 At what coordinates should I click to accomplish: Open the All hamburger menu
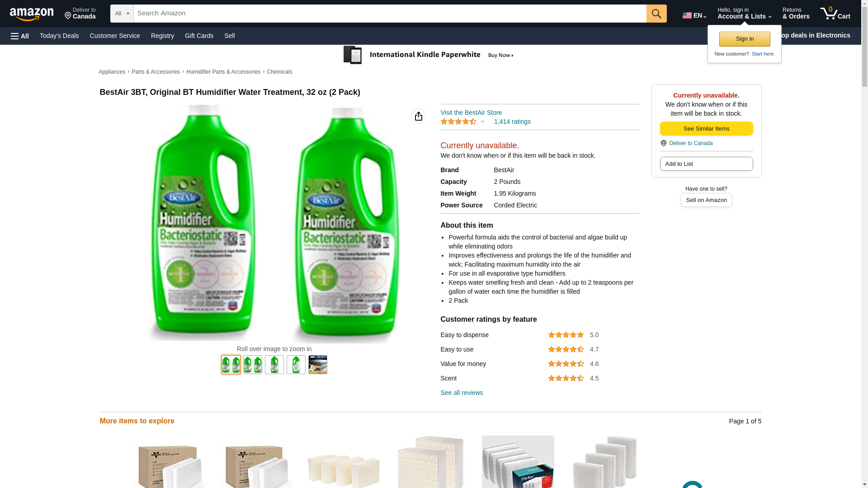pyautogui.click(x=20, y=36)
